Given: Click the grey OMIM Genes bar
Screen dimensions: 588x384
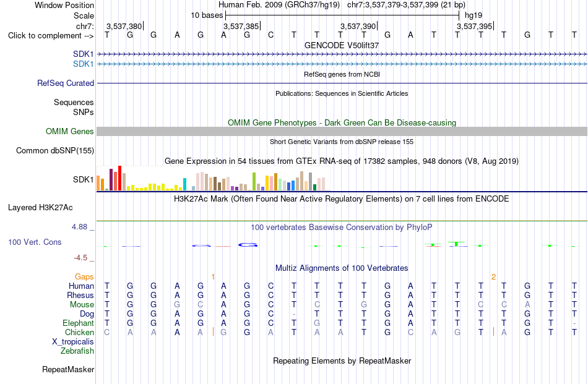Looking at the screenshot, I should pyautogui.click(x=342, y=131).
